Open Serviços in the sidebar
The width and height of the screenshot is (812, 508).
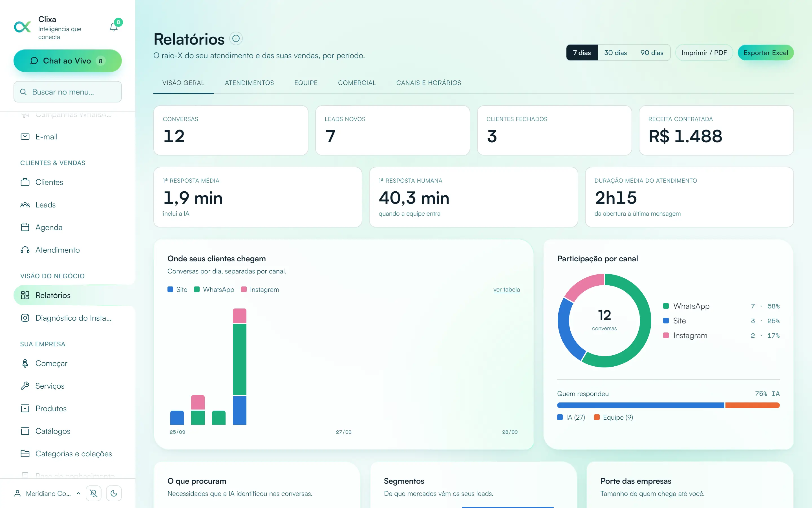tap(67, 386)
